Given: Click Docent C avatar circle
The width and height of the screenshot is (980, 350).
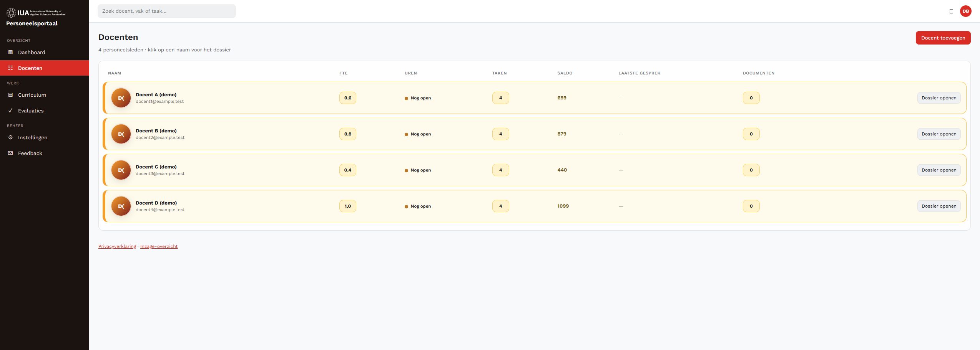Looking at the screenshot, I should click(x=121, y=170).
